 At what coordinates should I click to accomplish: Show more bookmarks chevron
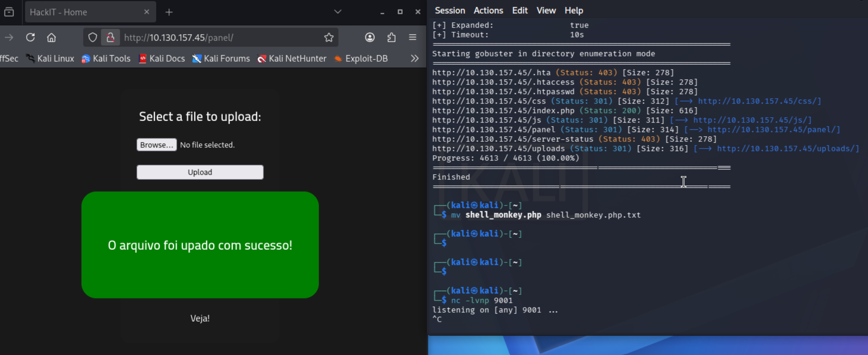point(415,58)
